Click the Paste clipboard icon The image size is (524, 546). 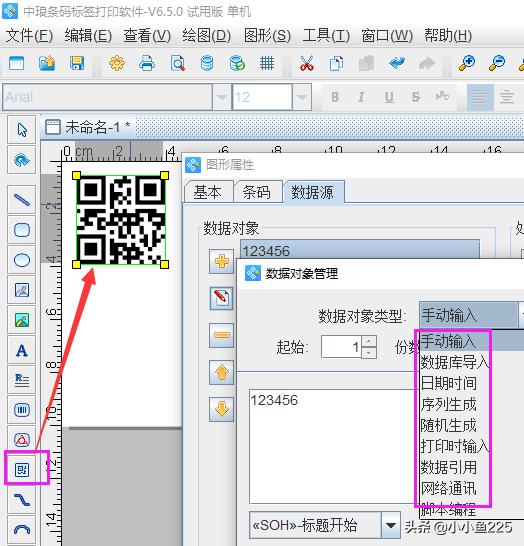point(366,63)
